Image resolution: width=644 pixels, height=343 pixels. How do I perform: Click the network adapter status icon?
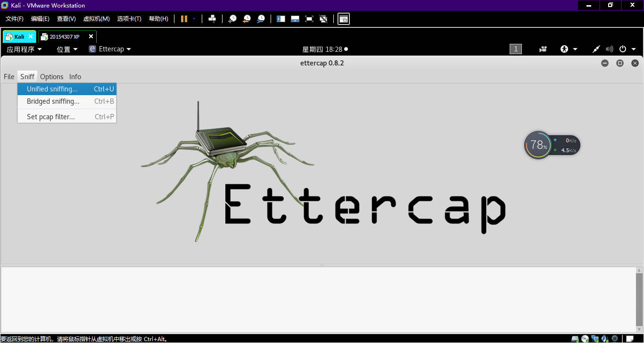tap(595, 338)
